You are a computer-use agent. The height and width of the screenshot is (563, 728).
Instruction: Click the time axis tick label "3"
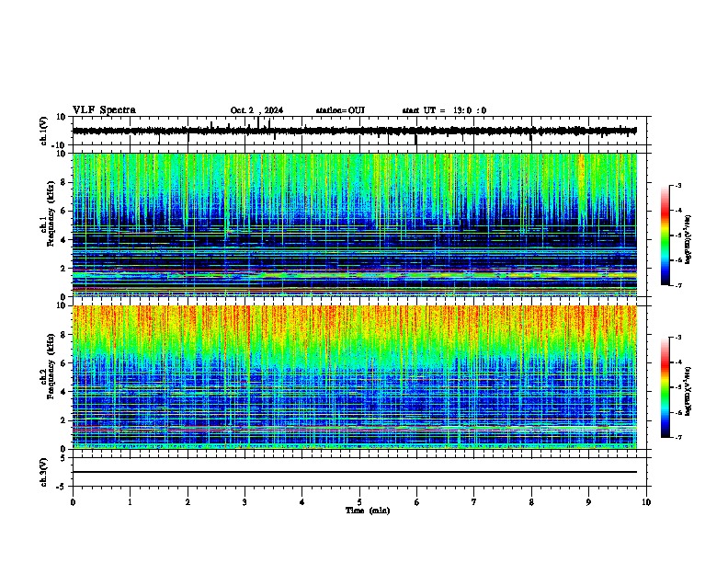245,502
